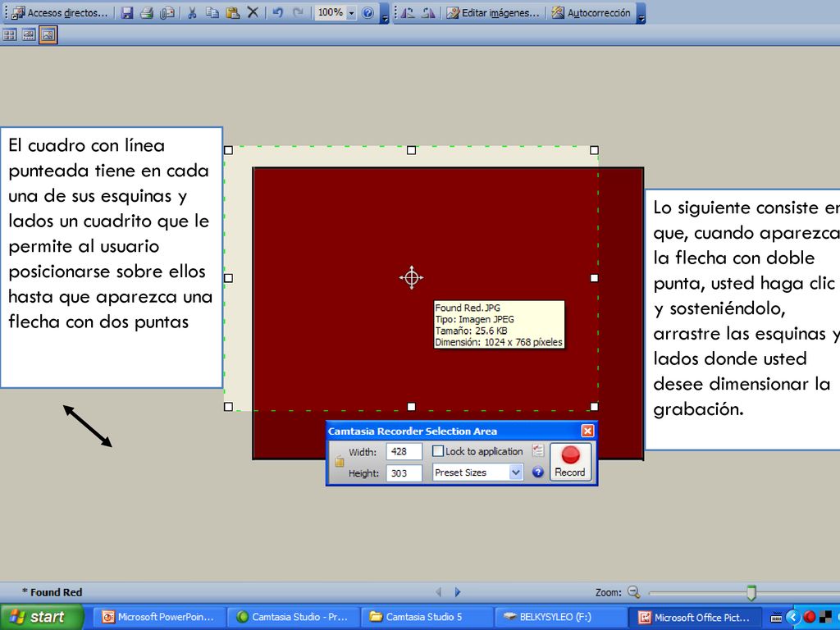Click the red Camtasia recorder tray icon
The width and height of the screenshot is (840, 630).
(x=810, y=617)
